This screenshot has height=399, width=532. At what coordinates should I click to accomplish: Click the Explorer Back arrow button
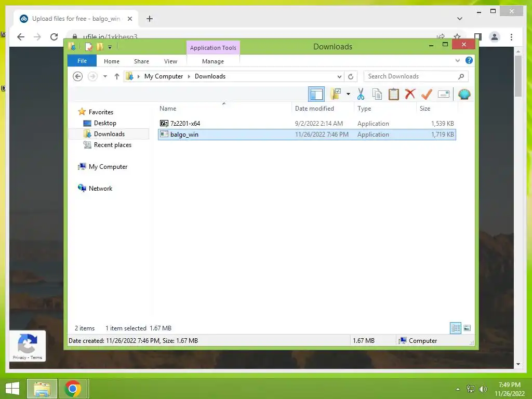point(78,76)
